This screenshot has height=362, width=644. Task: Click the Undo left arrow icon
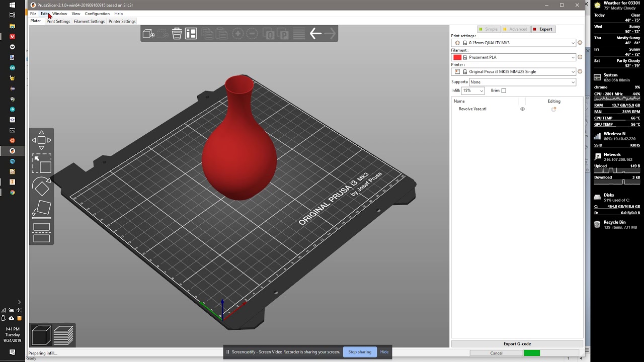(x=315, y=34)
